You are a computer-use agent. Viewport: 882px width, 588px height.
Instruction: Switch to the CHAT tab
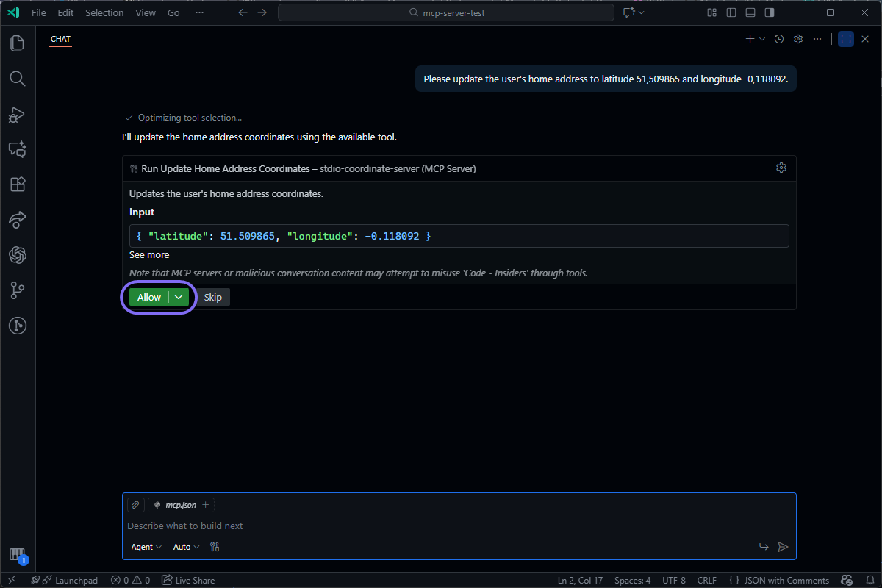click(60, 39)
